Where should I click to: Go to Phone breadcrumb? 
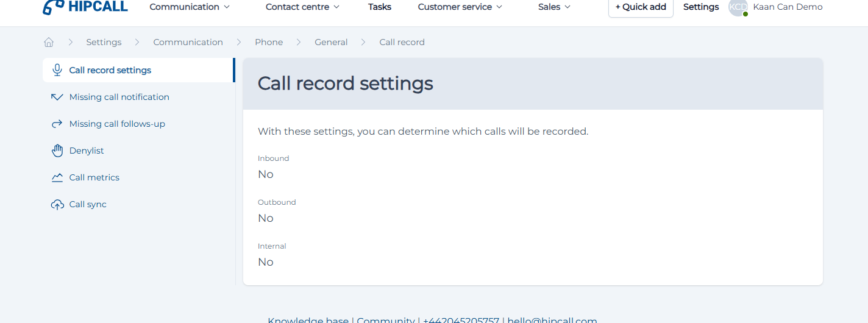[x=269, y=42]
